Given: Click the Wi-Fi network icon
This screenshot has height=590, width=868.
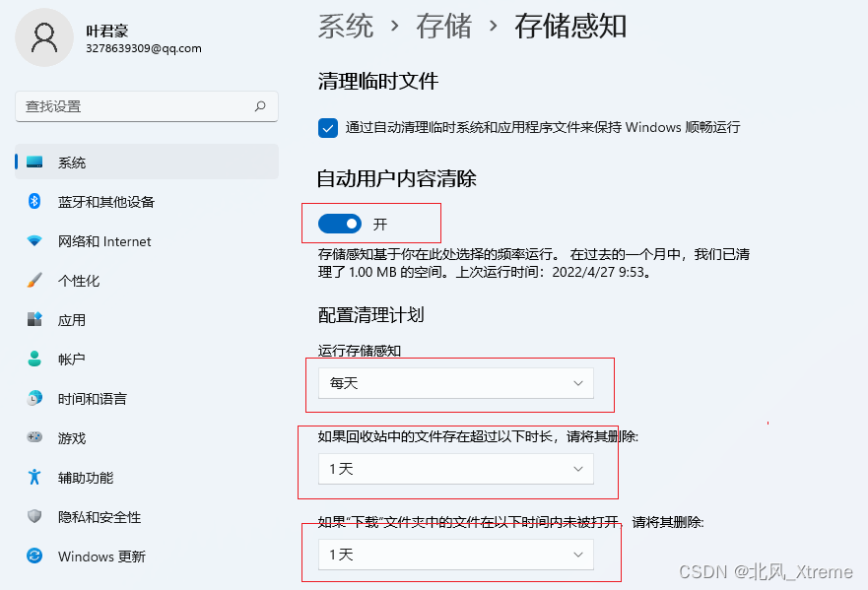Looking at the screenshot, I should click(x=34, y=240).
